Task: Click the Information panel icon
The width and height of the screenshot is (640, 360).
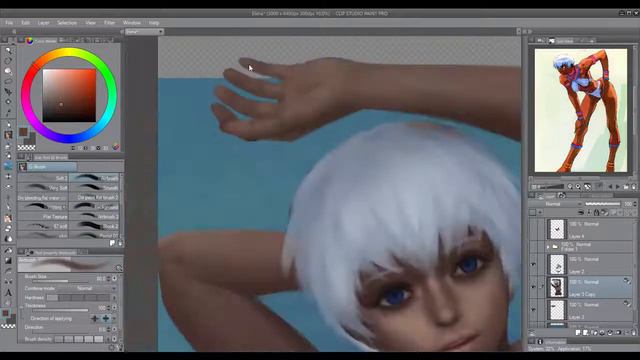Action: [x=540, y=342]
